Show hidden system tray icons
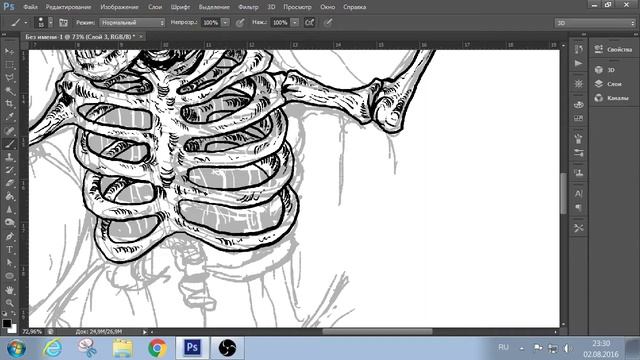 (x=522, y=348)
